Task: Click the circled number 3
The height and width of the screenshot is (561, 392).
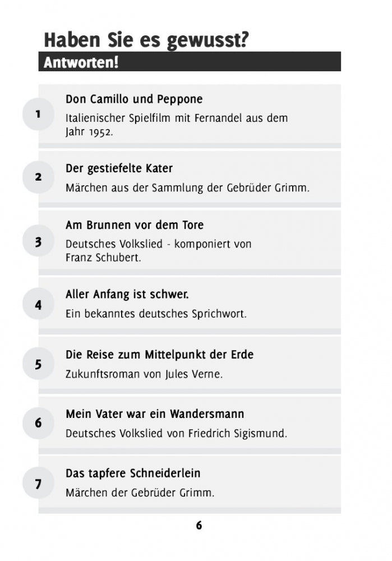Action: tap(38, 242)
